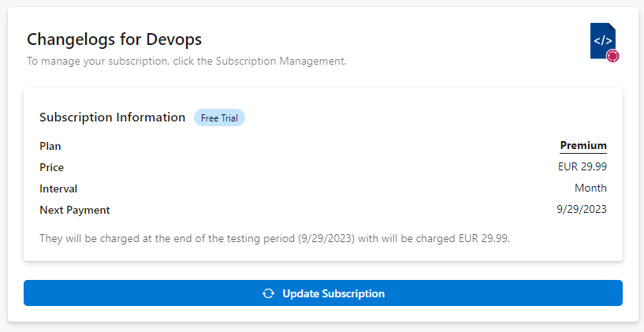Click the Next Payment row label
Screen dimensions: 644x332
pos(75,210)
